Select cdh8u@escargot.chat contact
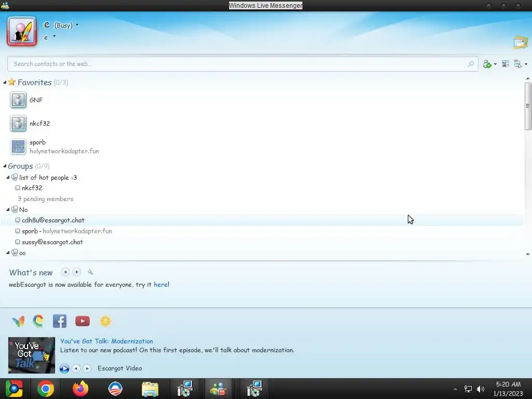 pos(262,220)
